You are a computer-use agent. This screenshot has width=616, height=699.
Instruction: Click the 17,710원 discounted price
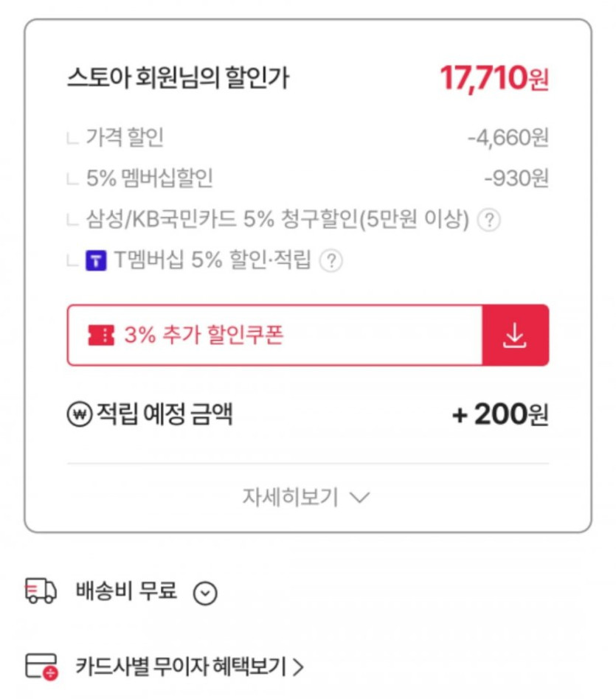point(494,78)
